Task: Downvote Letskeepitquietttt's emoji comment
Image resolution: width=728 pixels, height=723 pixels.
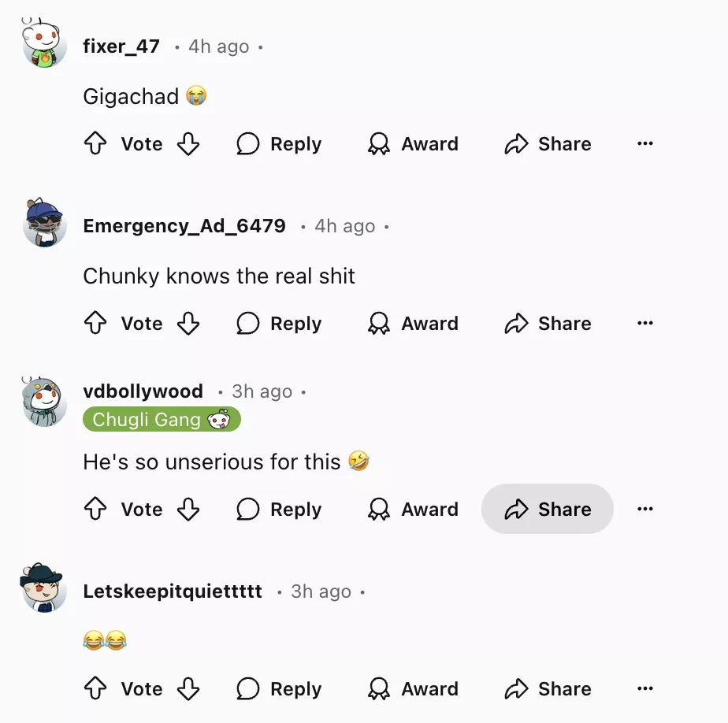Action: (x=188, y=688)
